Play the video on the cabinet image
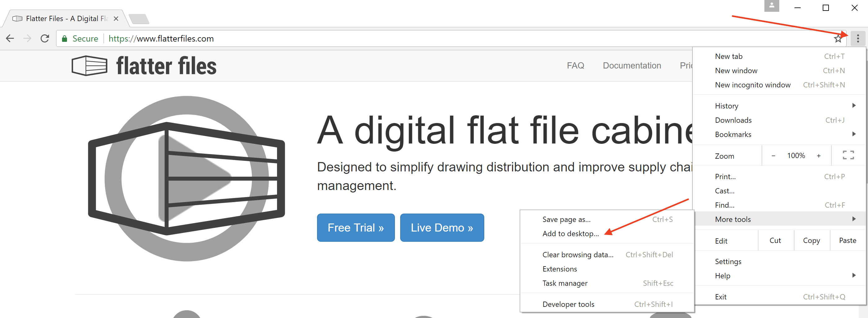Image resolution: width=868 pixels, height=318 pixels. point(186,178)
